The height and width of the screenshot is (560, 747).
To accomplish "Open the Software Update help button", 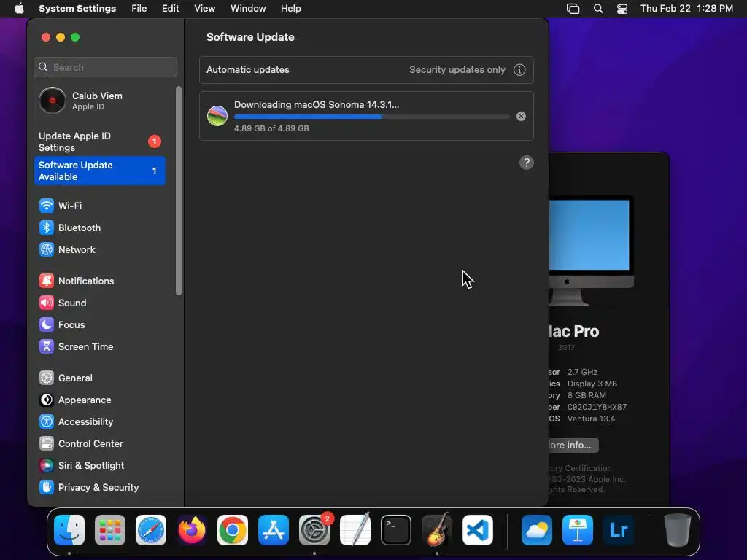I will click(x=527, y=163).
